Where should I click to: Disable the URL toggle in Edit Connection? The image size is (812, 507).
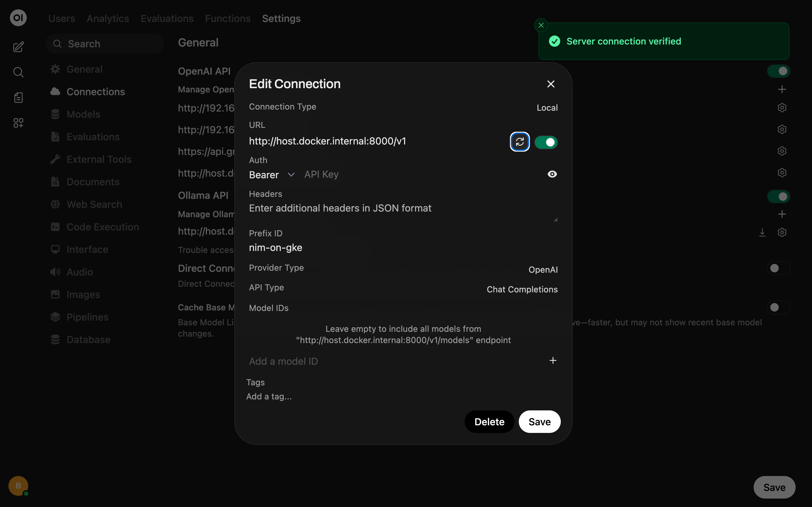546,142
